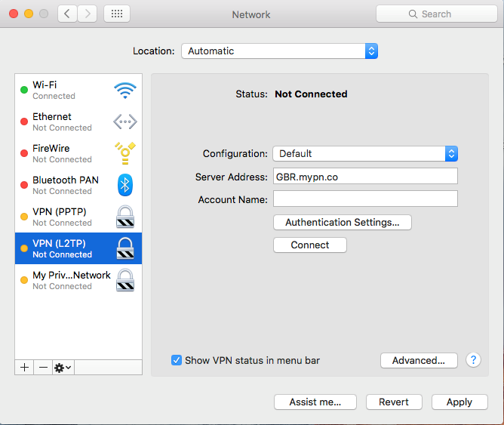Show all preferences grid button

coord(116,14)
